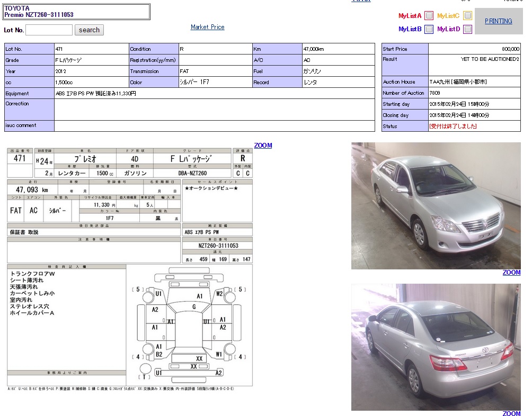Click the car damage diagram on auction sheet
The image size is (532, 416).
(x=189, y=325)
